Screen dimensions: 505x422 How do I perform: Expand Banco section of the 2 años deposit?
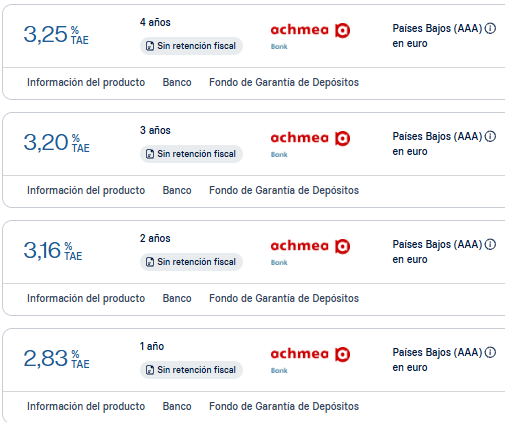177,298
